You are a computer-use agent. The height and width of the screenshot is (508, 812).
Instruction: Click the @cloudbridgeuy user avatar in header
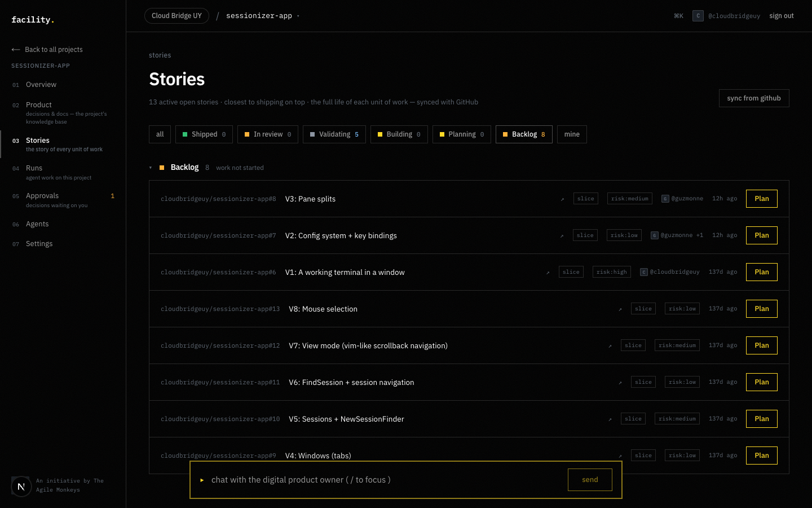[x=698, y=16]
